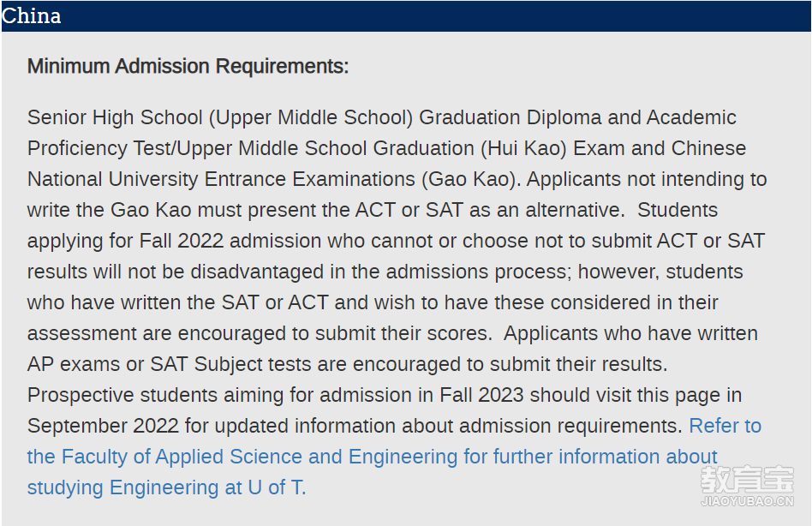812x526 pixels.
Task: Click the 'Senior High School' text
Action: 115,117
